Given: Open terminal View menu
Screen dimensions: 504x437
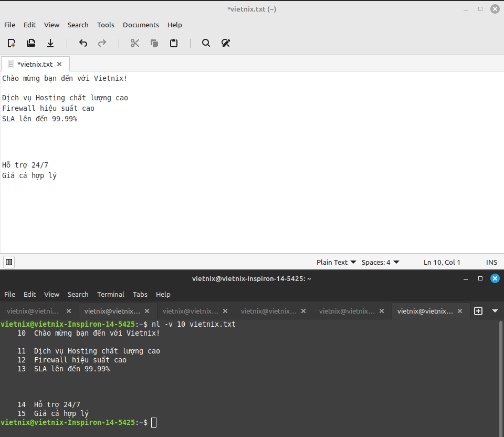Looking at the screenshot, I should click(x=51, y=294).
